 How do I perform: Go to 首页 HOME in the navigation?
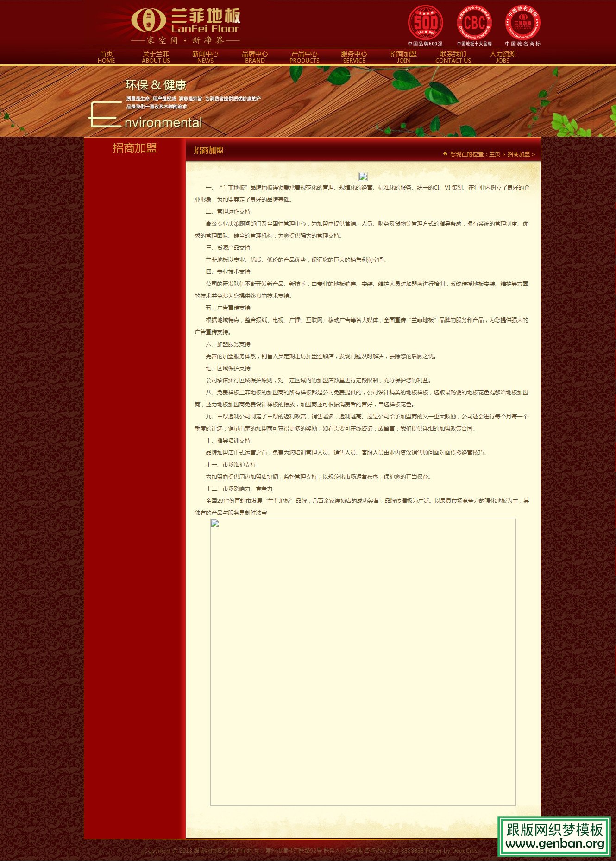[x=107, y=57]
